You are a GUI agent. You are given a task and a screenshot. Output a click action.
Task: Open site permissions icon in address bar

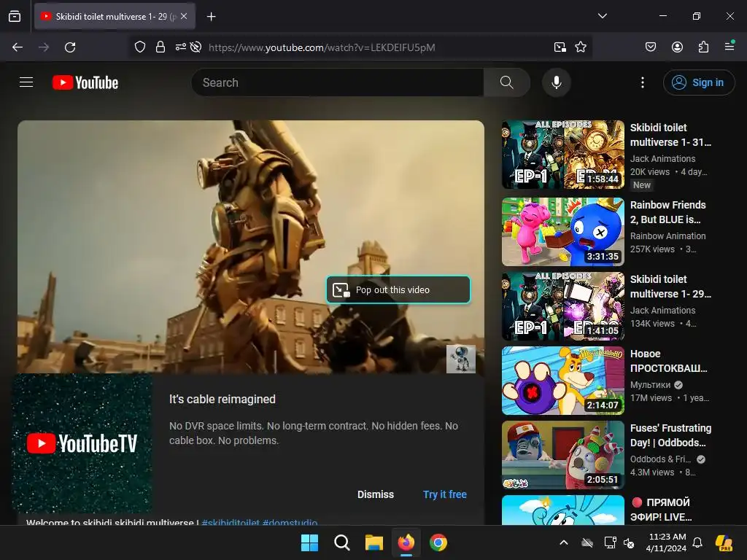click(x=181, y=47)
